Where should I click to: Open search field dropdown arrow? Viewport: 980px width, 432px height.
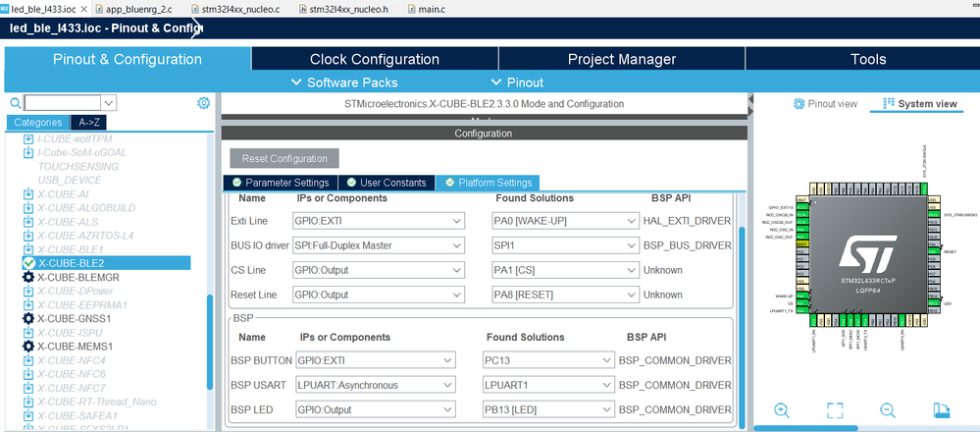coord(109,103)
